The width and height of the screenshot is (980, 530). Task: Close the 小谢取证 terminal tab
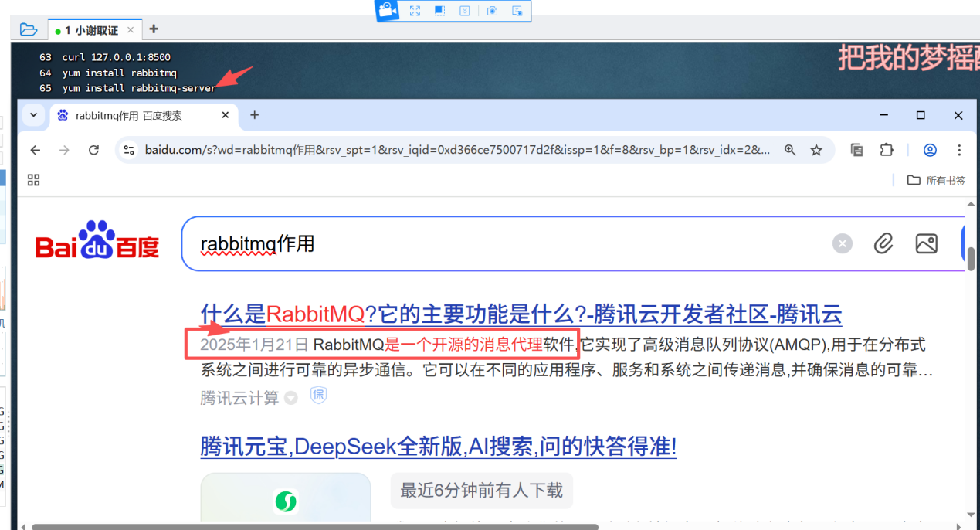click(131, 30)
